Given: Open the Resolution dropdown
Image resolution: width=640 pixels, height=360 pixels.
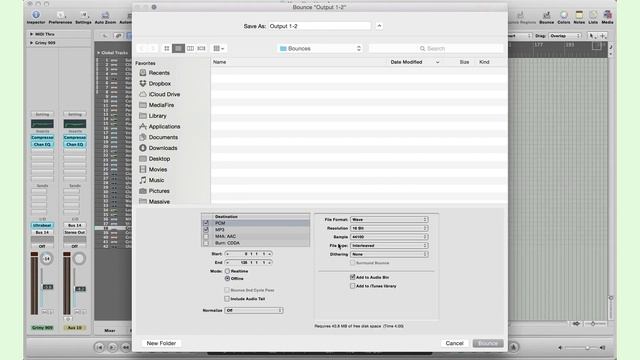Looking at the screenshot, I should tap(389, 228).
